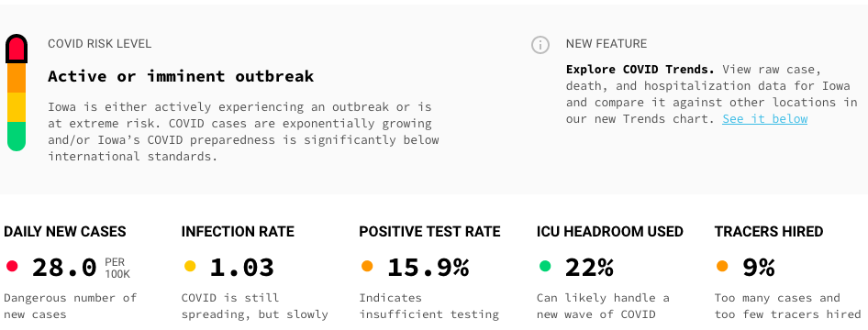Open the ICU Headroom Used heading
The height and width of the screenshot is (330, 868).
[x=610, y=232]
